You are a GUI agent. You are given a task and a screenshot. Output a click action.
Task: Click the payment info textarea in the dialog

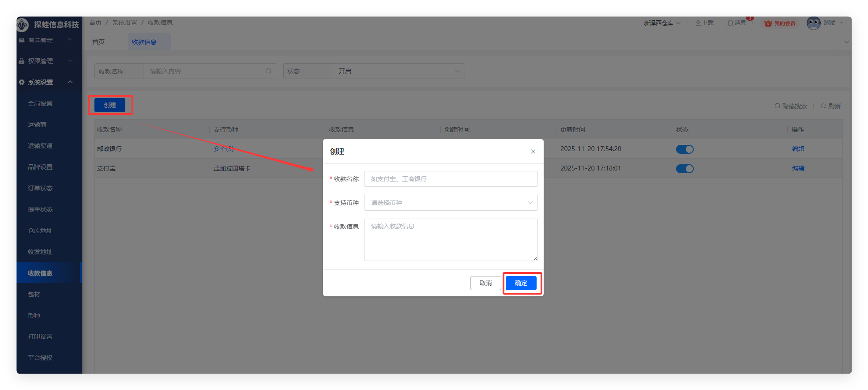click(451, 240)
